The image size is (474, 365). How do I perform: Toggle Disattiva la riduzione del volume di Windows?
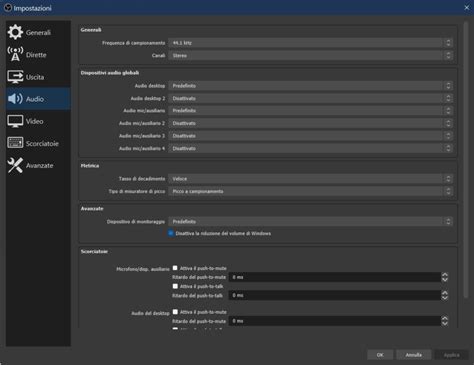(171, 233)
